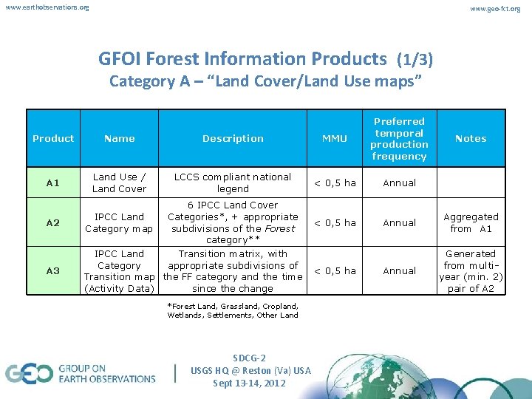Click the Group on Earth Observations text
Screen dimensions: 532x399
click(107, 374)
